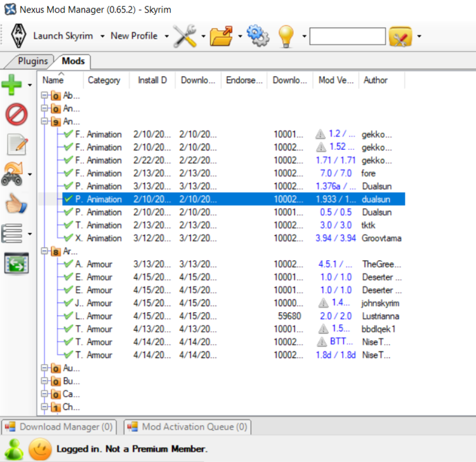Add a mod with green plus icon

tap(11, 84)
